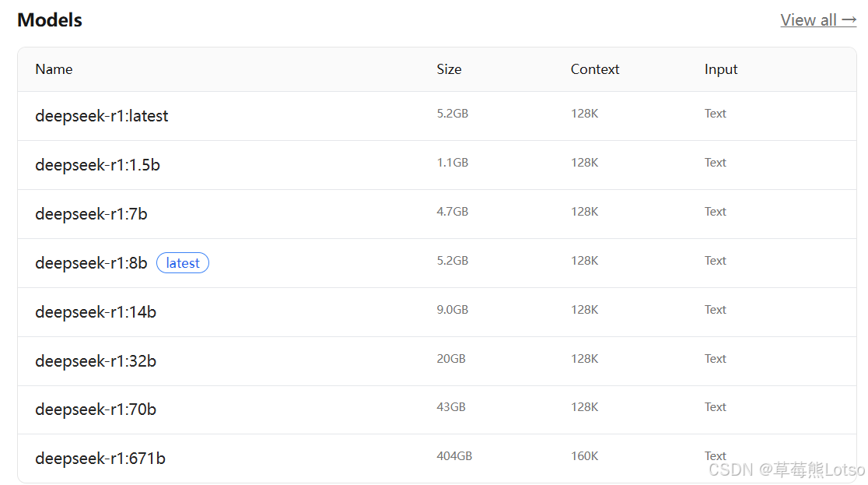Select 128K context in deepseek-r1:70b row

tap(585, 407)
